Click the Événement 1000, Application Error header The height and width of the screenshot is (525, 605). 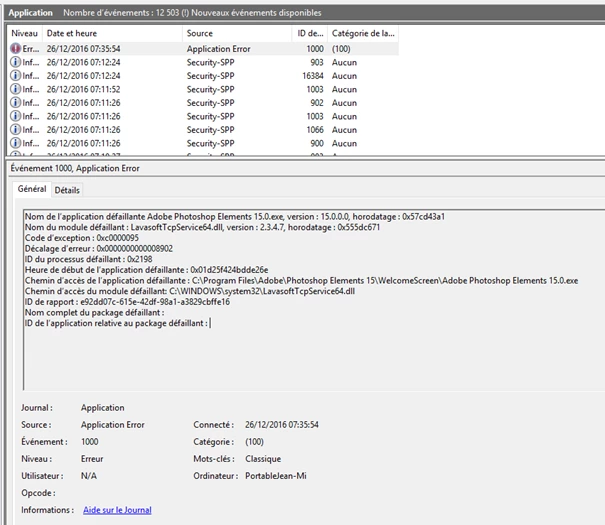click(75, 169)
